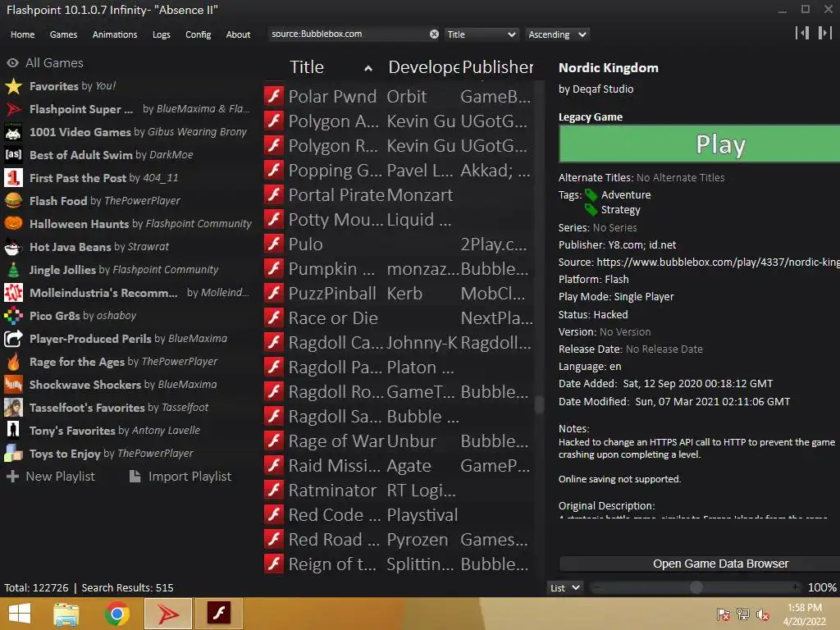Select the 1001 Video Games playlist icon
Screen dimensions: 840x630
[x=13, y=132]
